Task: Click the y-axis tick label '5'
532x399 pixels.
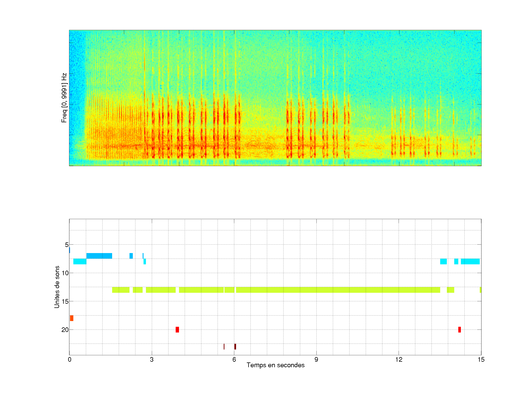Action: [67, 245]
